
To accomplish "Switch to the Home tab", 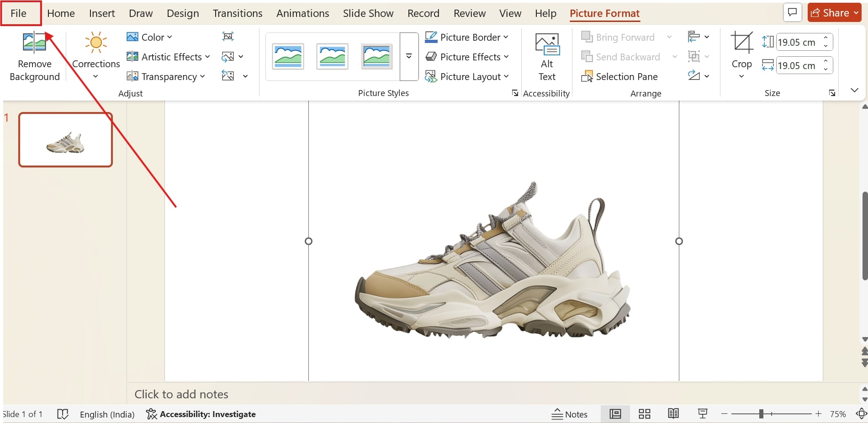I will [61, 13].
